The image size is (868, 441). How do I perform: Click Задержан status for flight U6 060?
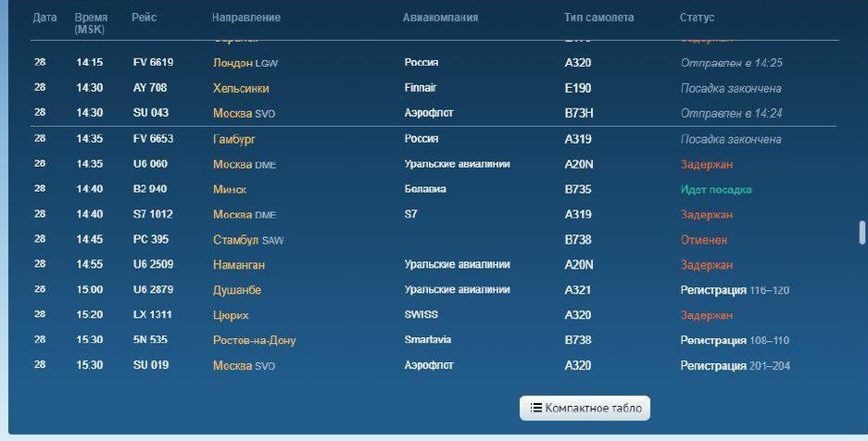click(x=707, y=164)
